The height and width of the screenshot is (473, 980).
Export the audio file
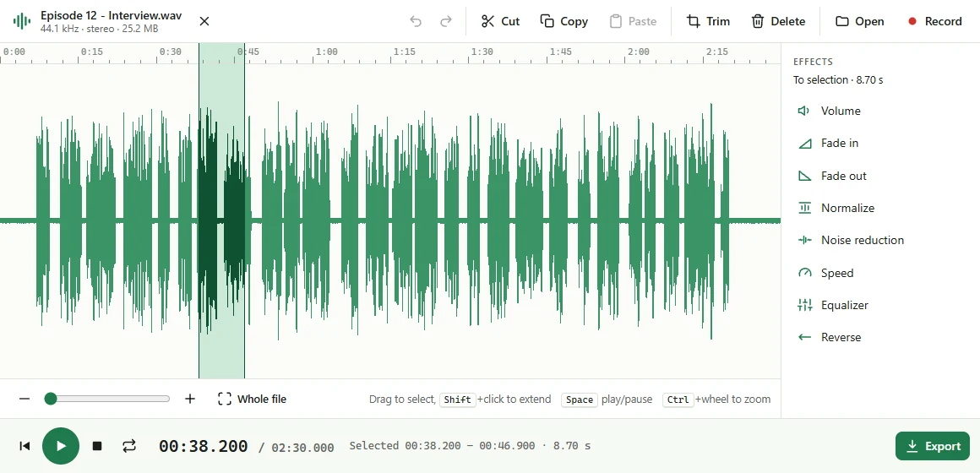tap(933, 446)
